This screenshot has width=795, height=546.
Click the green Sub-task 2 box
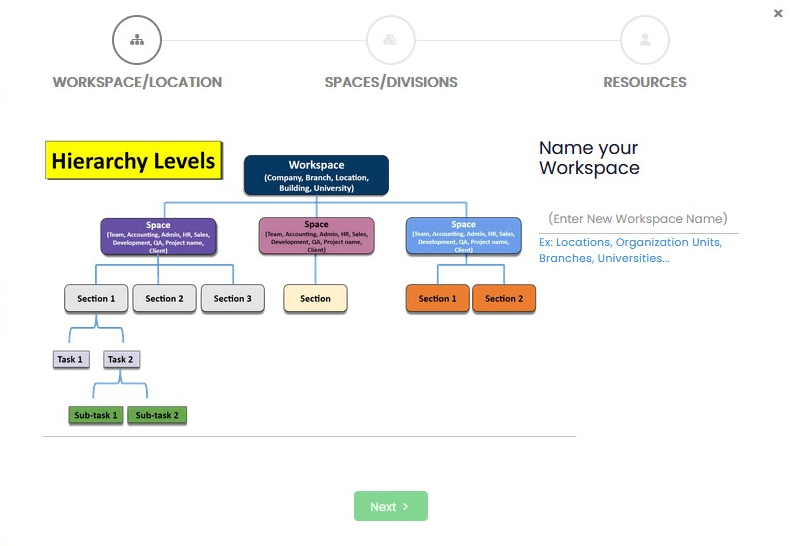coord(157,415)
